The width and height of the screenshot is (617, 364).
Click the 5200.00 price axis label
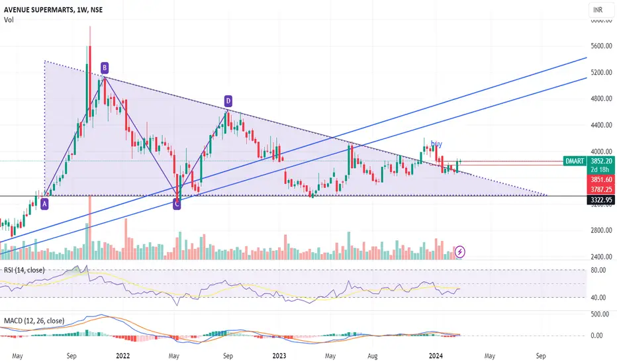pos(601,72)
